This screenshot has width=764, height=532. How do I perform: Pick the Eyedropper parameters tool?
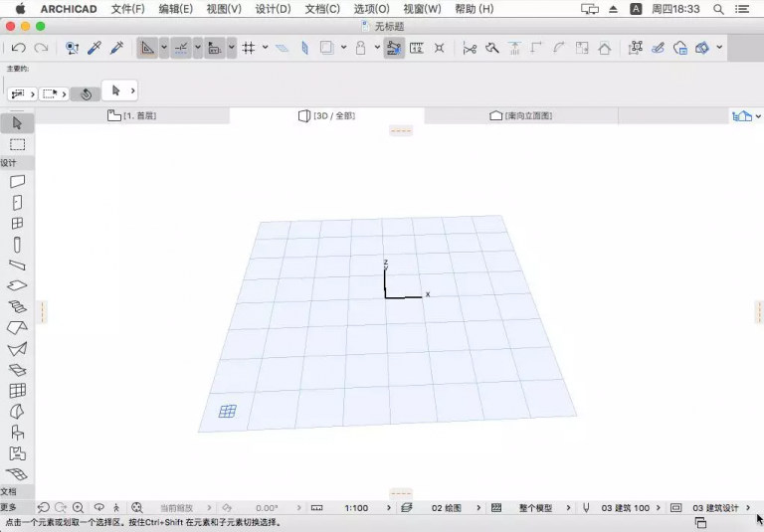[x=95, y=48]
